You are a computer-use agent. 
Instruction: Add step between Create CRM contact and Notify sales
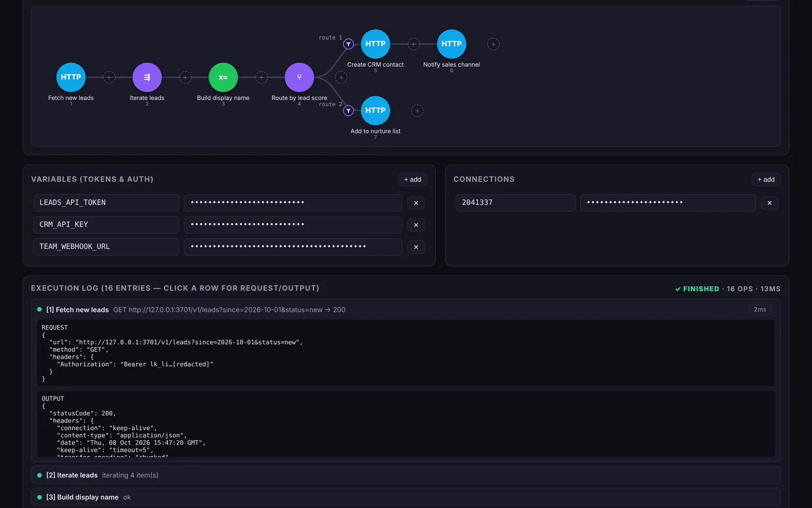pos(414,44)
